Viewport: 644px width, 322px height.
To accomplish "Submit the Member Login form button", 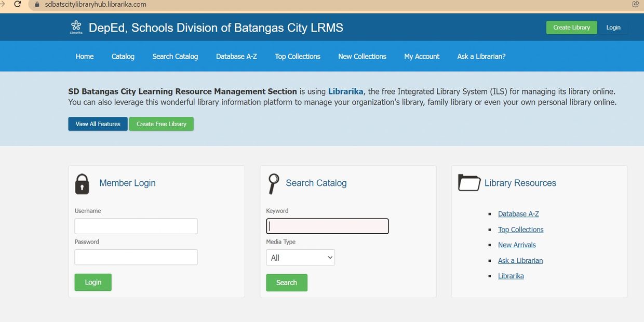I will click(x=93, y=282).
